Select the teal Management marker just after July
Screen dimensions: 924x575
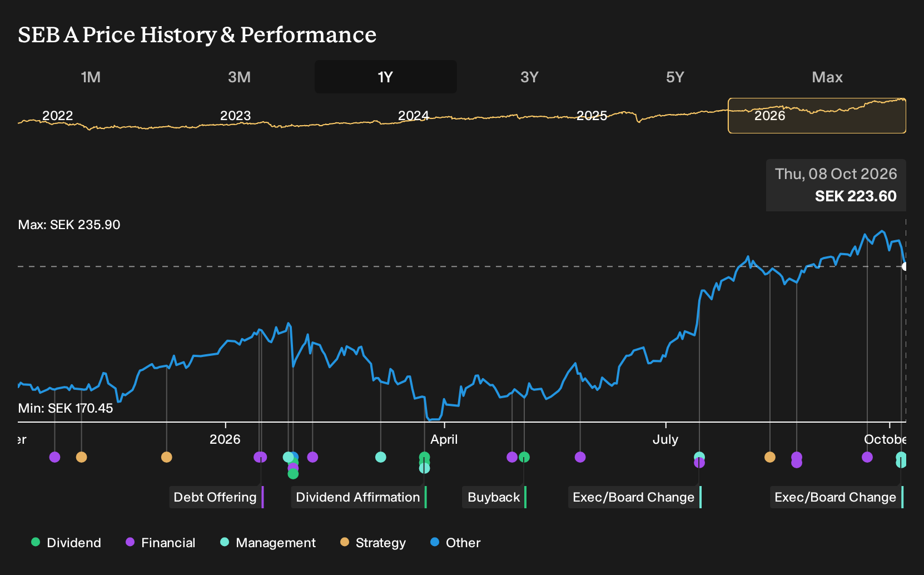point(699,457)
